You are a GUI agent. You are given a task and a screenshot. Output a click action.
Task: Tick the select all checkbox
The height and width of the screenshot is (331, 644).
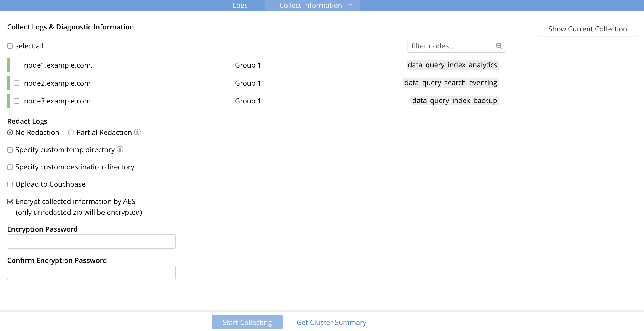click(x=10, y=46)
